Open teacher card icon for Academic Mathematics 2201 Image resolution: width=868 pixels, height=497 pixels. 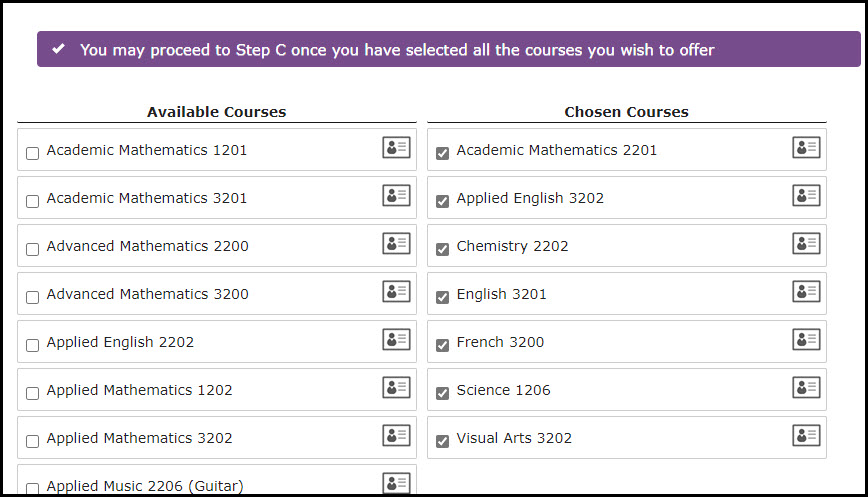point(806,147)
